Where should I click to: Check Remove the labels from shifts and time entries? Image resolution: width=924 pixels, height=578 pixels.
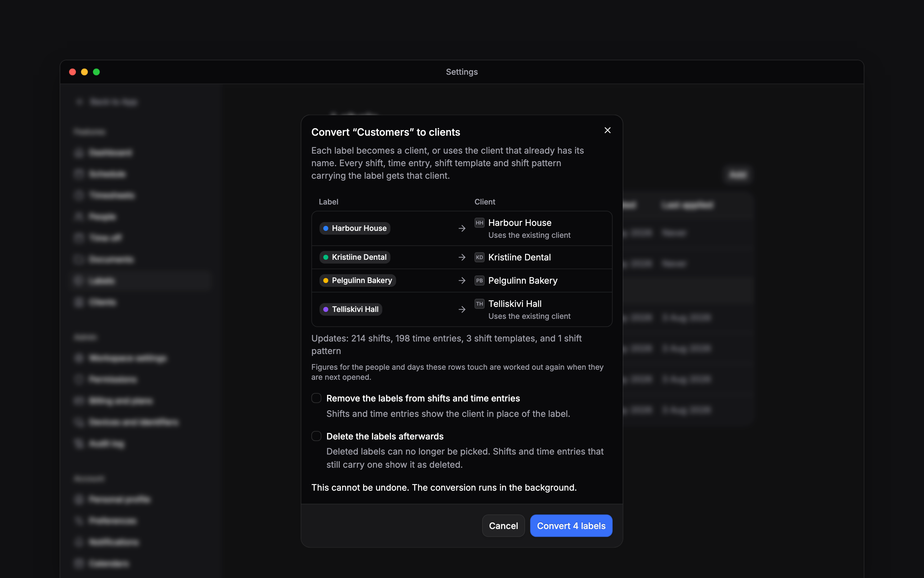[316, 398]
